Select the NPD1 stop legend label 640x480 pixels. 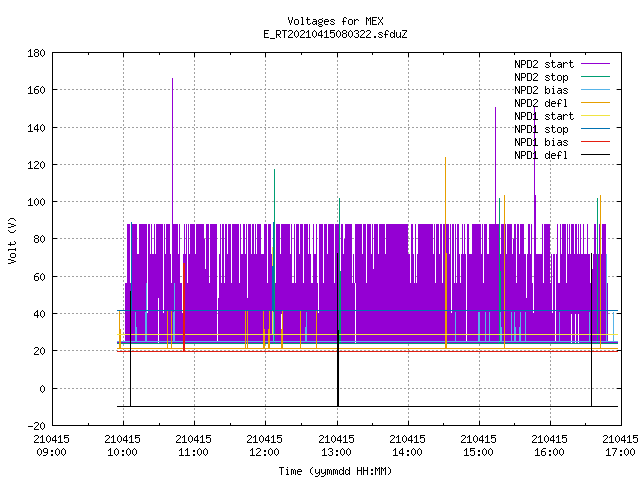pyautogui.click(x=541, y=129)
